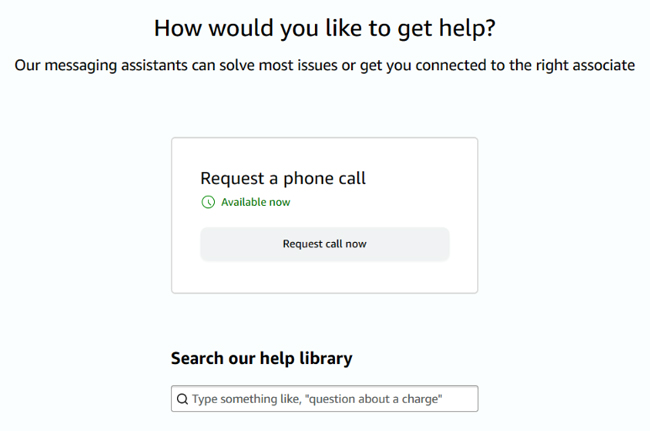Click the word now in the green status
The width and height of the screenshot is (650, 431).
pyautogui.click(x=279, y=202)
